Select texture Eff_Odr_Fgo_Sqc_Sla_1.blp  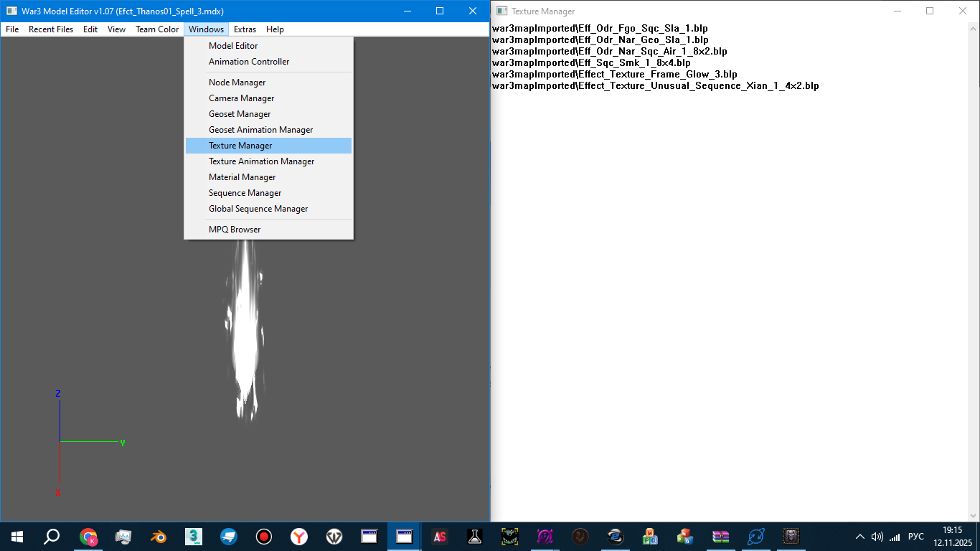coord(600,29)
